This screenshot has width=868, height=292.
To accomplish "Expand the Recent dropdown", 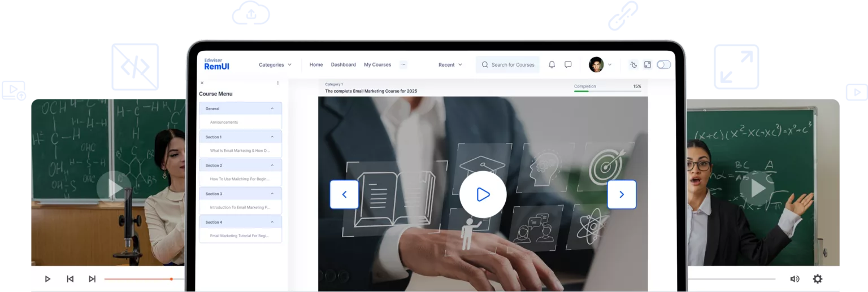I will click(x=450, y=64).
